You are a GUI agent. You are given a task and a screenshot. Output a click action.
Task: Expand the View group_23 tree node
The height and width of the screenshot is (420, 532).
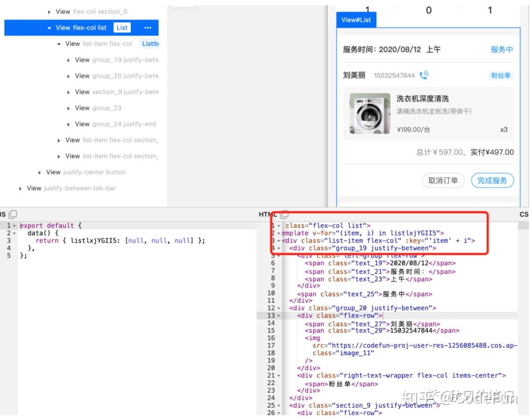click(x=68, y=108)
